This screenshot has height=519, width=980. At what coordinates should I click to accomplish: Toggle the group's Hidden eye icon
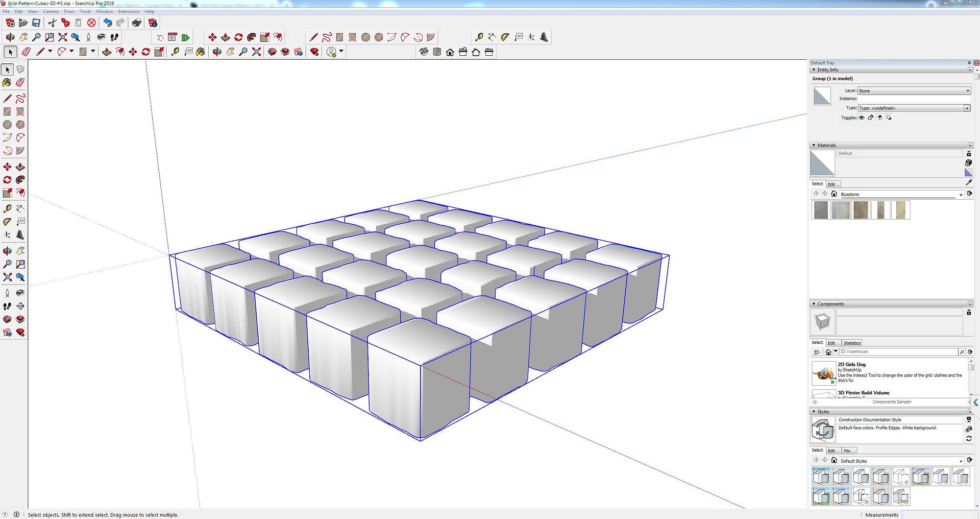coord(862,117)
